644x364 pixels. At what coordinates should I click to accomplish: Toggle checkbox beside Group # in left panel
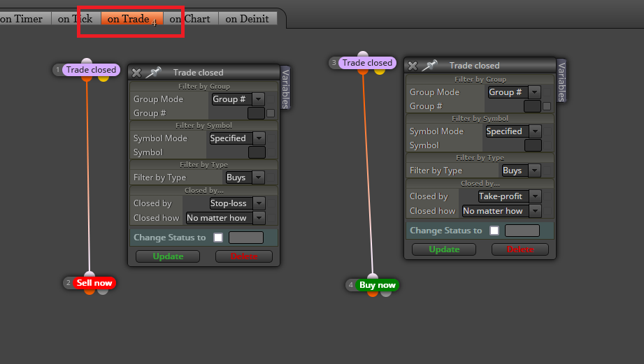click(x=271, y=113)
